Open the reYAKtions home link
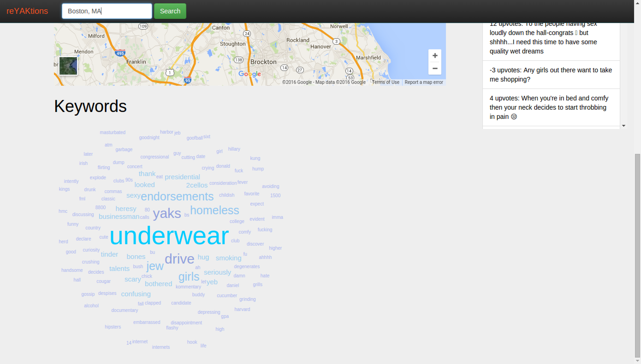 (x=27, y=11)
